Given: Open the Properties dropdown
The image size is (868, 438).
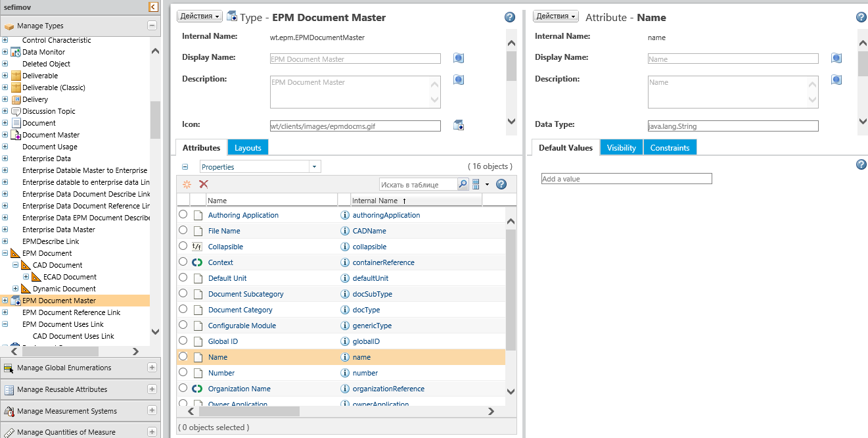Looking at the screenshot, I should pyautogui.click(x=315, y=167).
